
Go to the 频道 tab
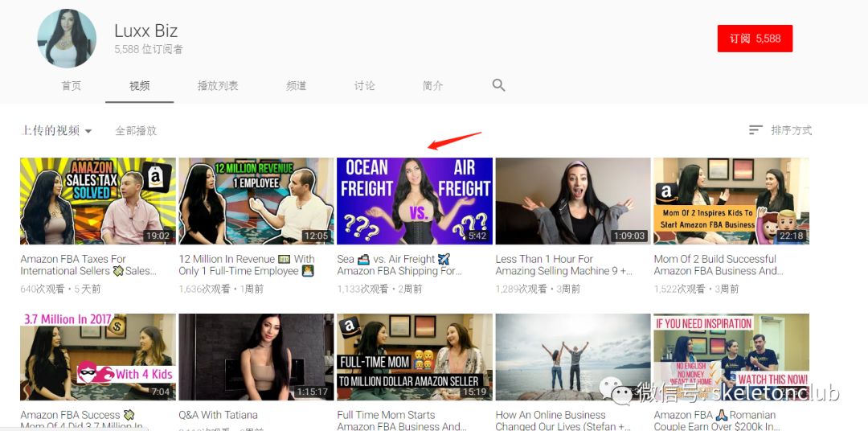tap(296, 86)
